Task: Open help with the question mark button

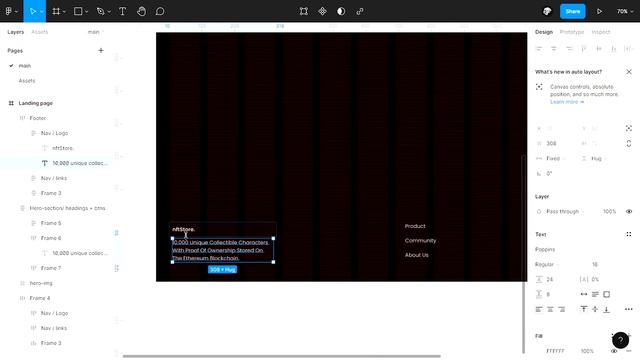Action: 620,340
